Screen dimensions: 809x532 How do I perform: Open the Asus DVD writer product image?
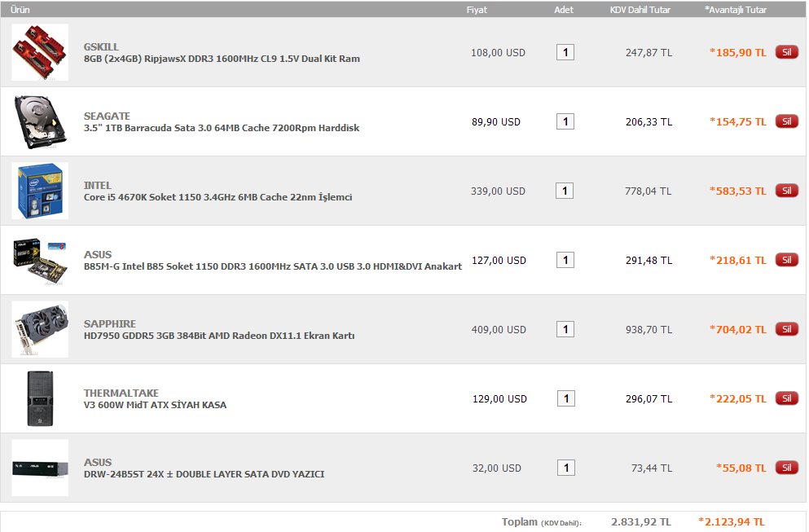[x=40, y=468]
